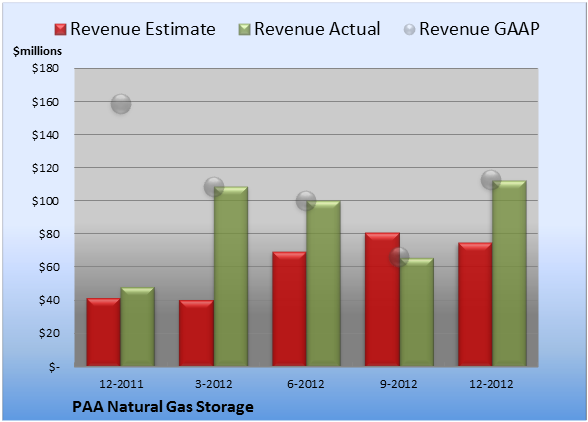
Task: Click the 3-2012 x-axis label
Action: pyautogui.click(x=214, y=384)
